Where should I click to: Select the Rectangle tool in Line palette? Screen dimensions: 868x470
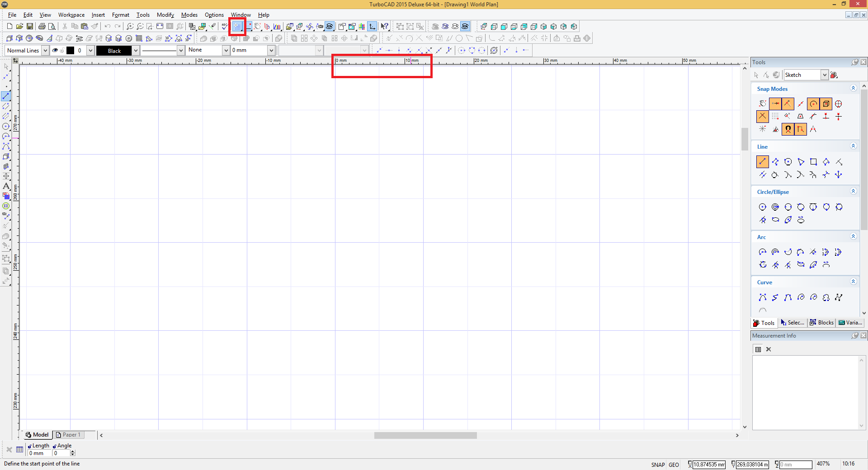coord(813,162)
